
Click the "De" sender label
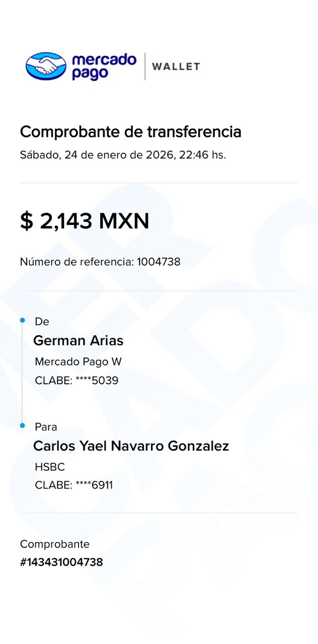[x=42, y=321]
